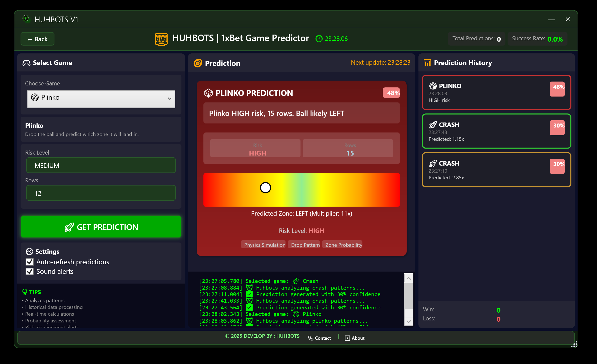Click the Risk HIGH tile in prediction
The height and width of the screenshot is (364, 597).
(255, 148)
